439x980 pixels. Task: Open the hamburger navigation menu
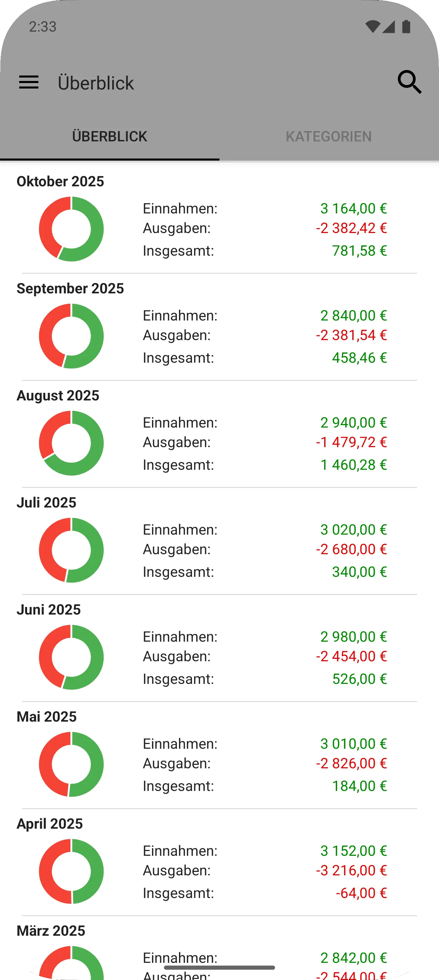click(x=29, y=82)
